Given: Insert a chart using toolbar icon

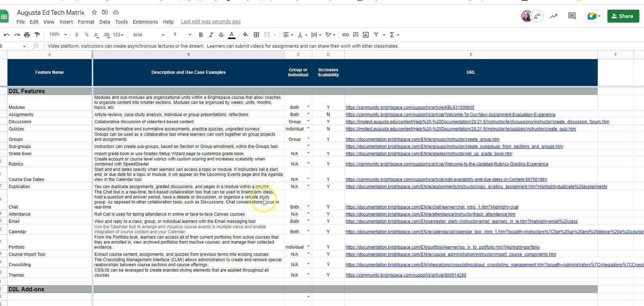Looking at the screenshot, I should [366, 35].
